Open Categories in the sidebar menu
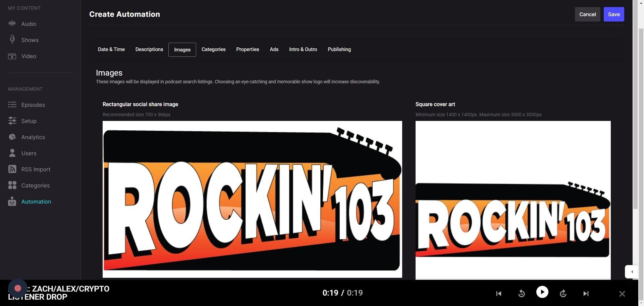Screen dimensions: 644x306 point(36,185)
